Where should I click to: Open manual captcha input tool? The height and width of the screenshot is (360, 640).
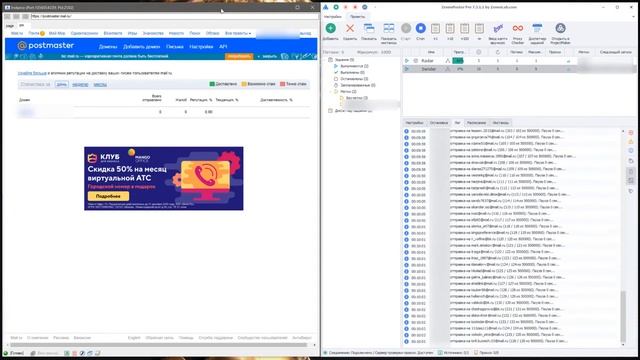click(x=498, y=28)
